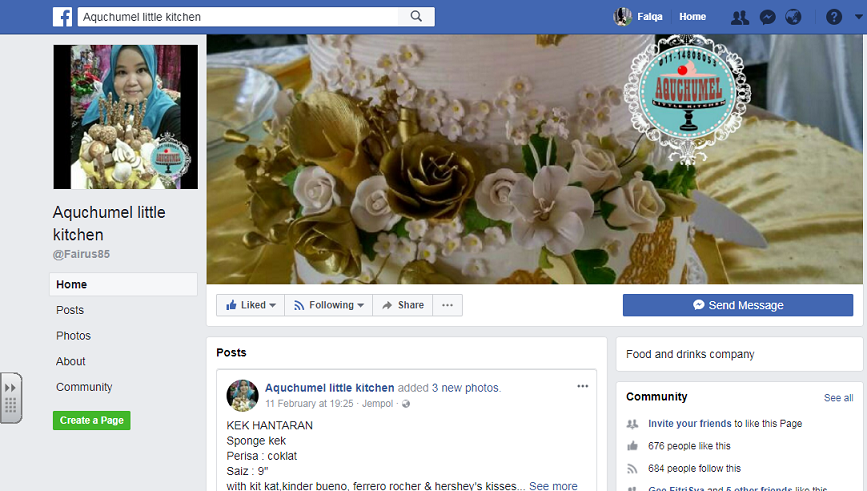
Task: Click the search magnifier icon
Action: [x=415, y=17]
